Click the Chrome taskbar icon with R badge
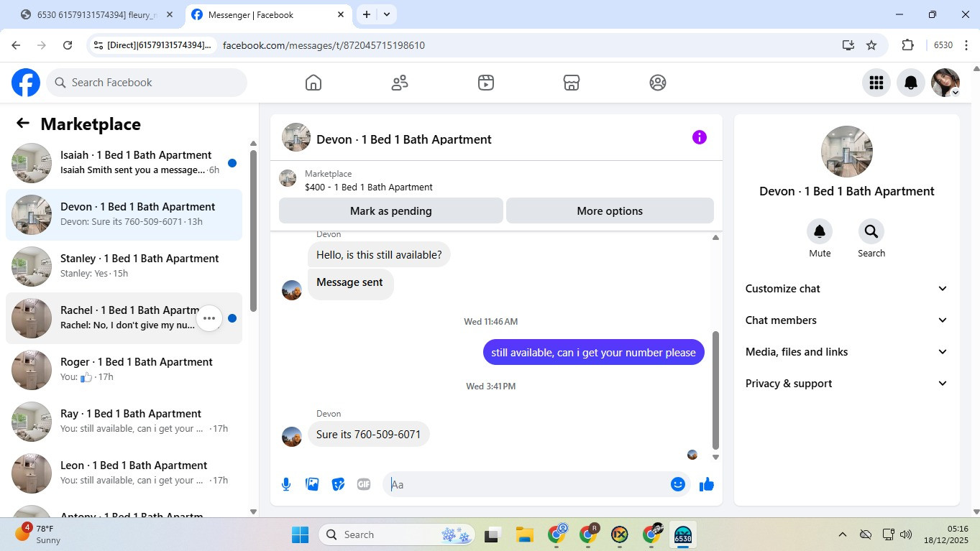This screenshot has height=551, width=980. tap(589, 534)
